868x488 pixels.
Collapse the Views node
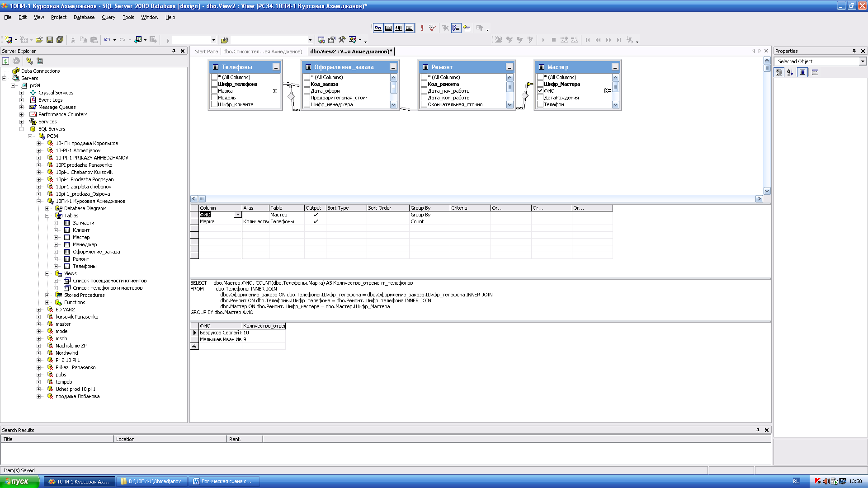coord(47,273)
